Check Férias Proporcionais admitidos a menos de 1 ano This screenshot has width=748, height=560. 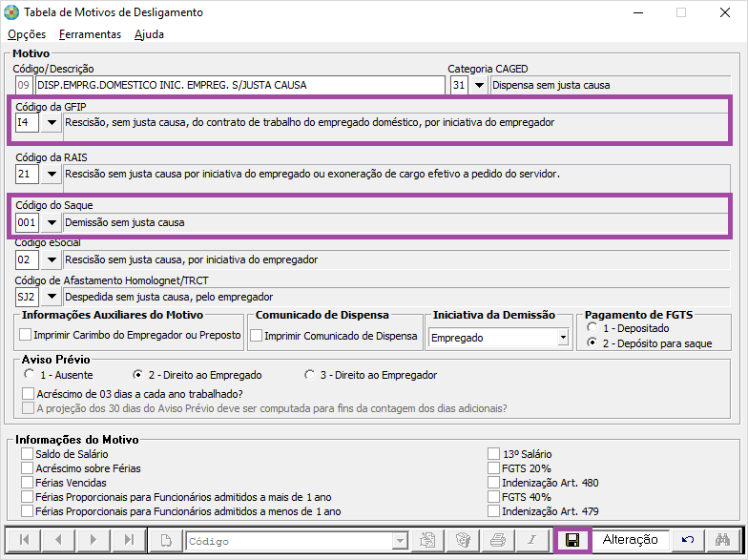click(27, 510)
